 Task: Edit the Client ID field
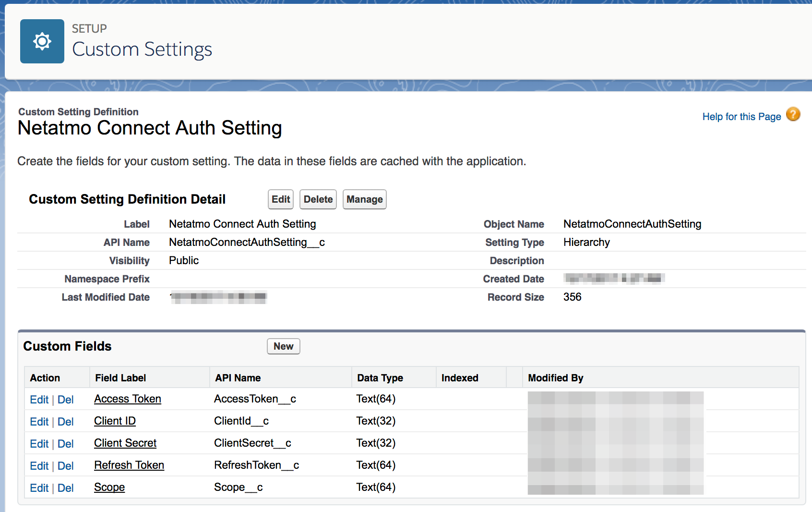coord(39,422)
